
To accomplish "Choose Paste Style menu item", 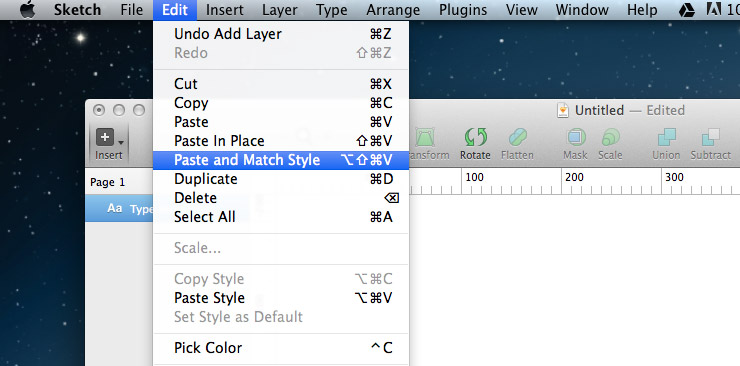I will click(x=281, y=298).
